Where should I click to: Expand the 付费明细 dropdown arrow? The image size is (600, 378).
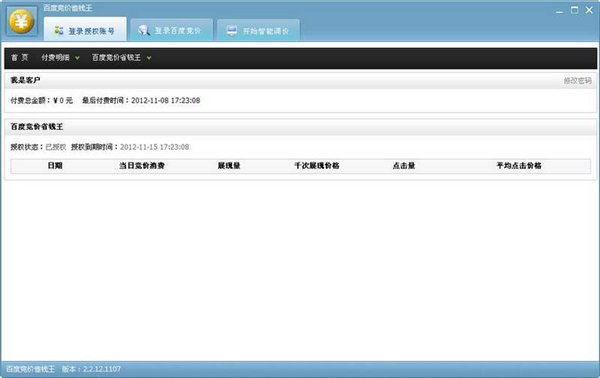tap(77, 58)
